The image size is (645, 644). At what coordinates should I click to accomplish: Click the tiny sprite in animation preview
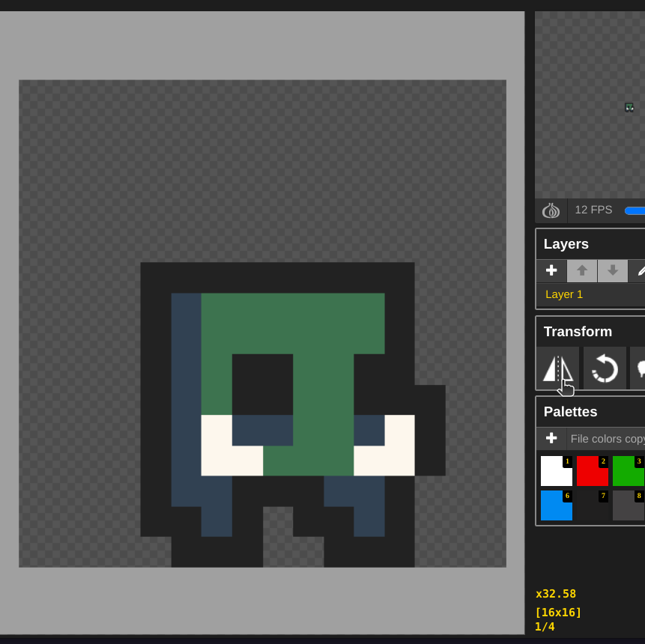629,107
